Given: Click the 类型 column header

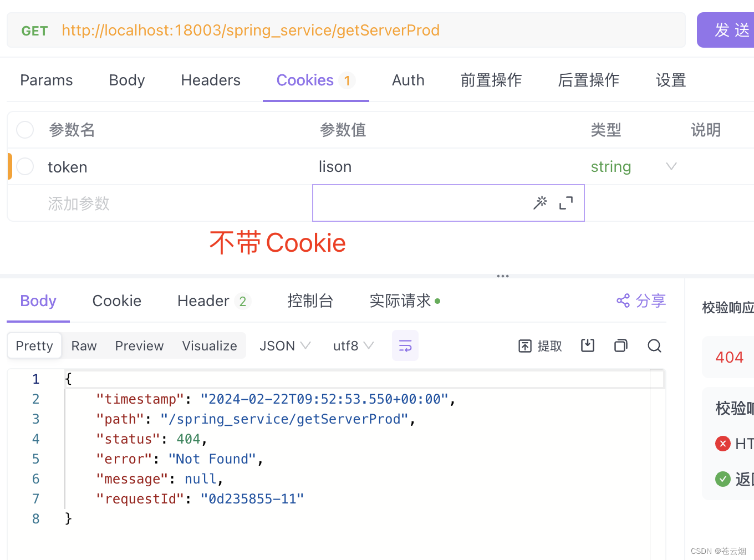Looking at the screenshot, I should click(605, 130).
